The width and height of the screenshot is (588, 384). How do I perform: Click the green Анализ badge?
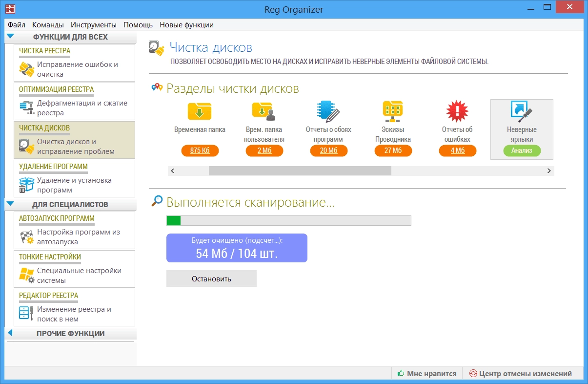click(x=522, y=150)
